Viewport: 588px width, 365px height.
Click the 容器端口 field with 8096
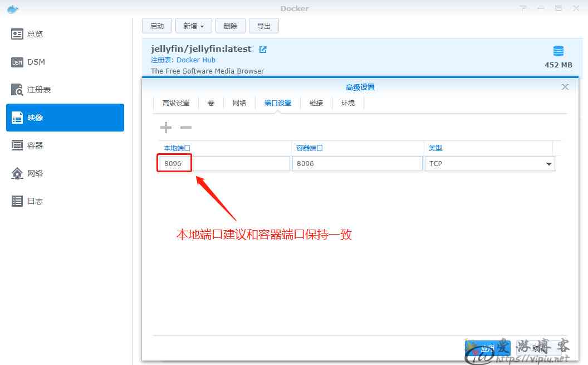pos(357,164)
